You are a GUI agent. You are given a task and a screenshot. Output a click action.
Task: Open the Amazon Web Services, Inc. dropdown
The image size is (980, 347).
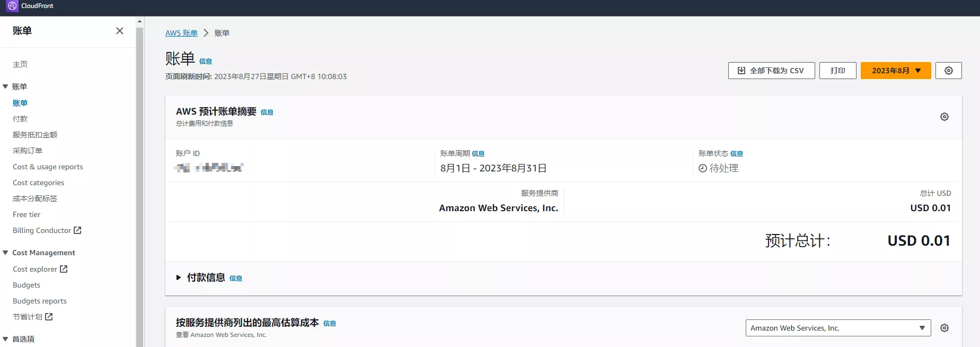pyautogui.click(x=838, y=328)
